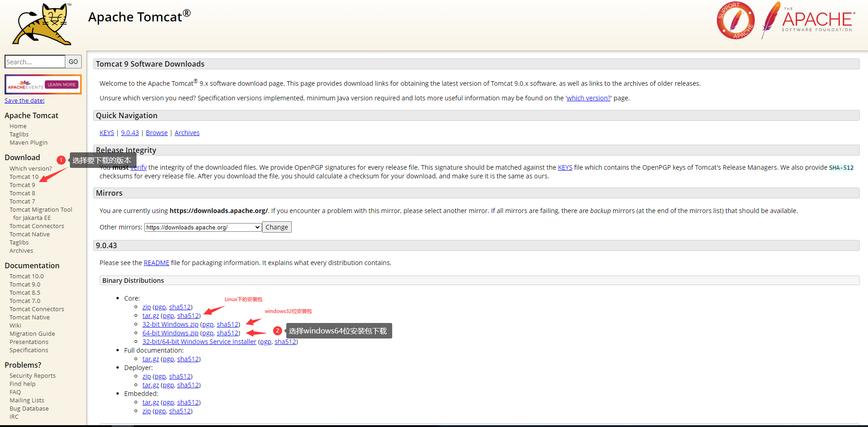Screen dimensions: 868x427
Task: Download Core zip package
Action: [x=147, y=307]
